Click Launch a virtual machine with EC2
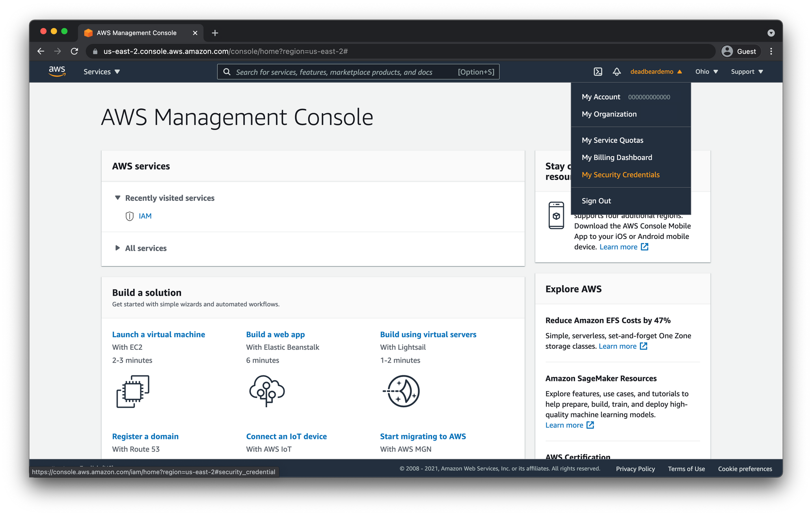 pyautogui.click(x=159, y=334)
